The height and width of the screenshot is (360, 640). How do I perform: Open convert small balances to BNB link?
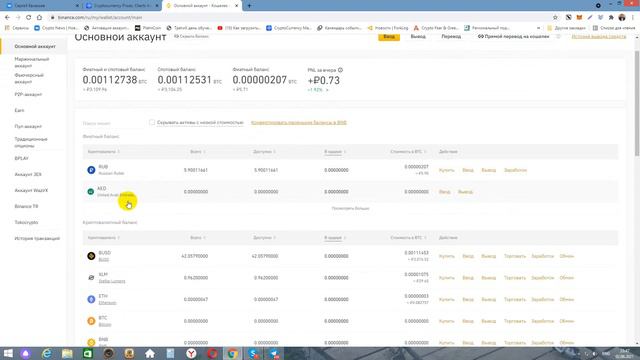coord(299,122)
